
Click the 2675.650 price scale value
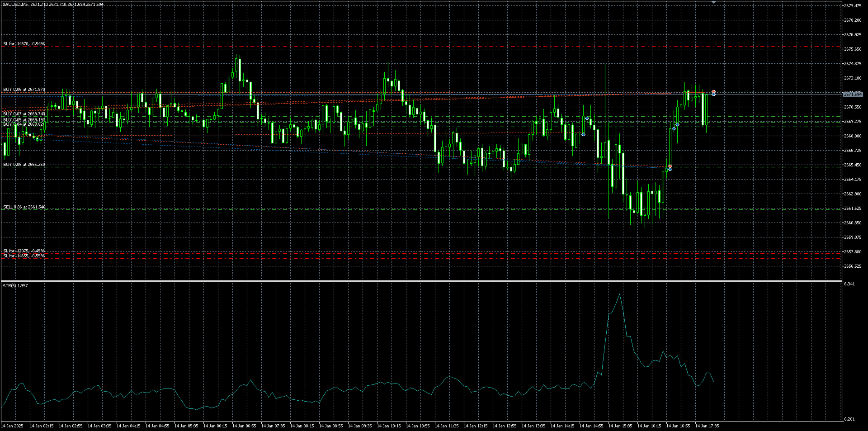click(853, 49)
